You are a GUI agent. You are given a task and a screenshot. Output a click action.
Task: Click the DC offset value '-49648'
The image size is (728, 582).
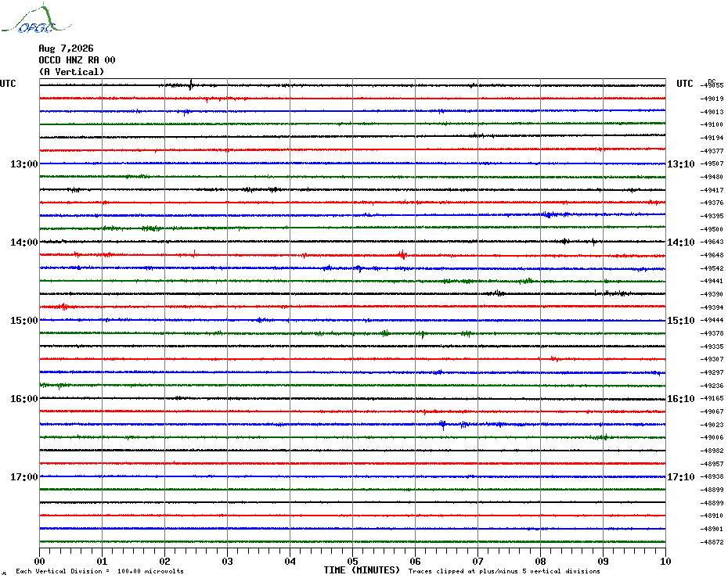[x=712, y=255]
